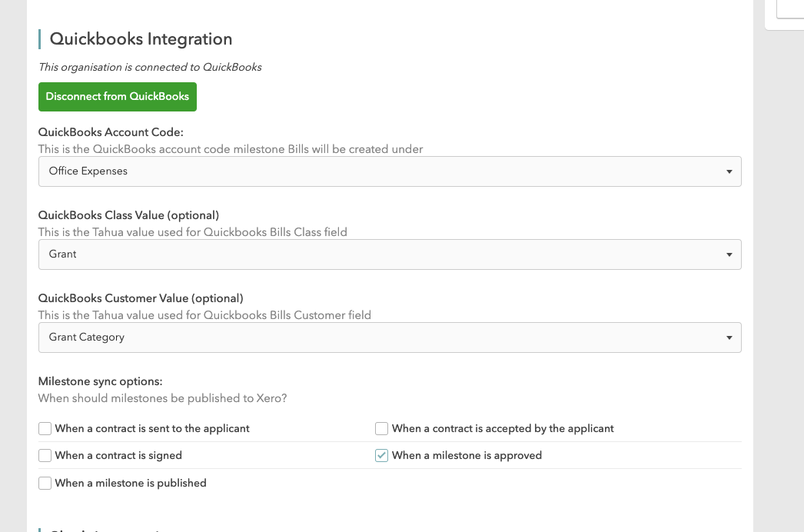Viewport: 804px width, 532px height.
Task: Open the Grant Category customer value dropdown
Action: 390,337
